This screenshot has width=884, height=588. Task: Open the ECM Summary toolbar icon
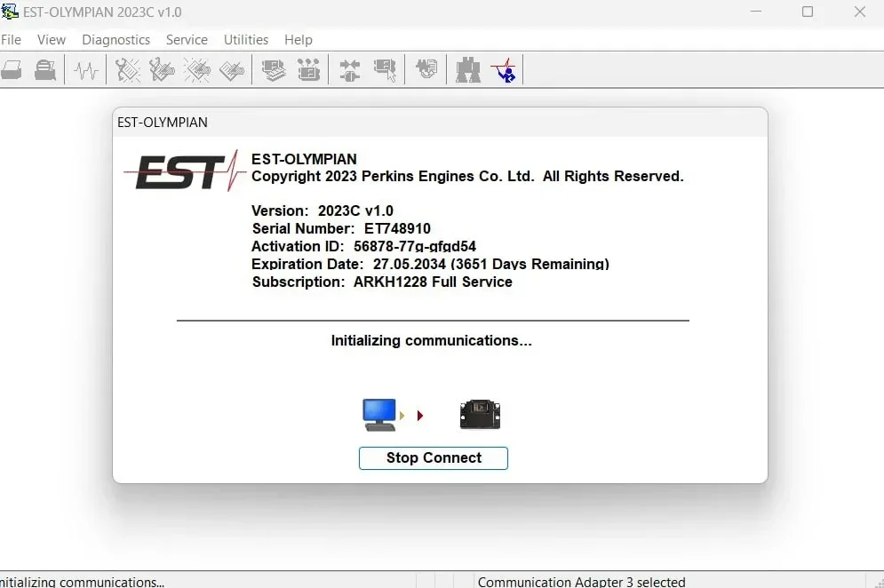(x=274, y=70)
